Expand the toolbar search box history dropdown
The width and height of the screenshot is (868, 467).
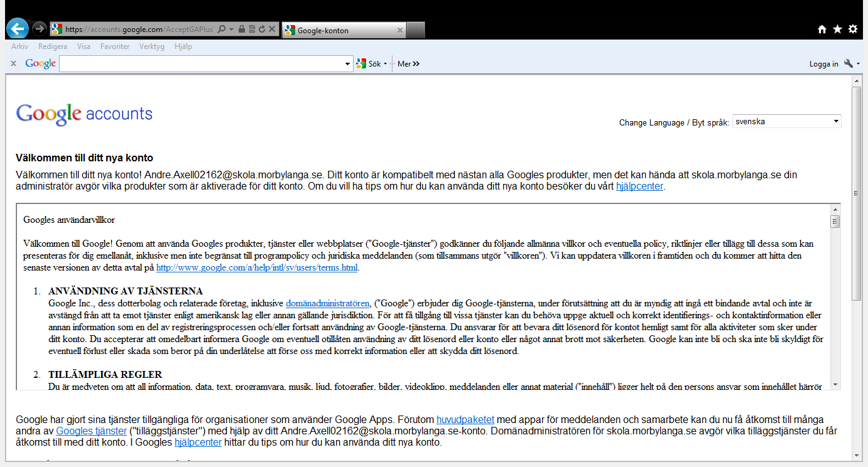click(x=349, y=63)
